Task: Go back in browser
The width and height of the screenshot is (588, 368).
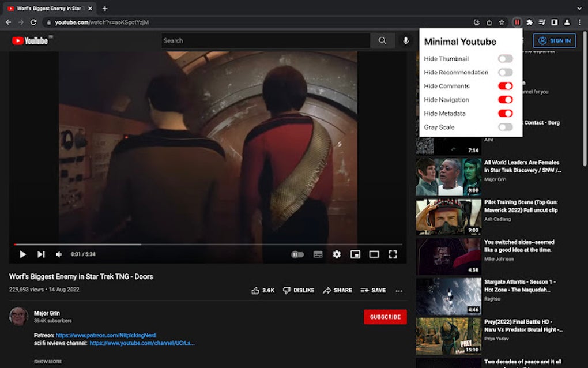Action: [9, 22]
